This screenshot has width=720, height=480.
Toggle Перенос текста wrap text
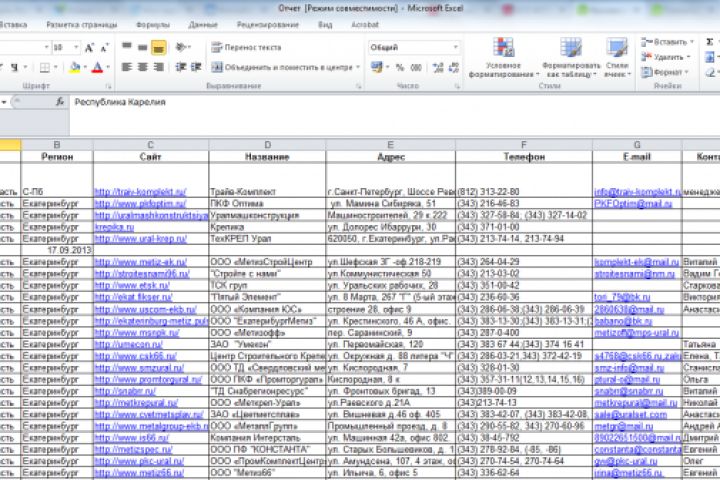pyautogui.click(x=246, y=47)
